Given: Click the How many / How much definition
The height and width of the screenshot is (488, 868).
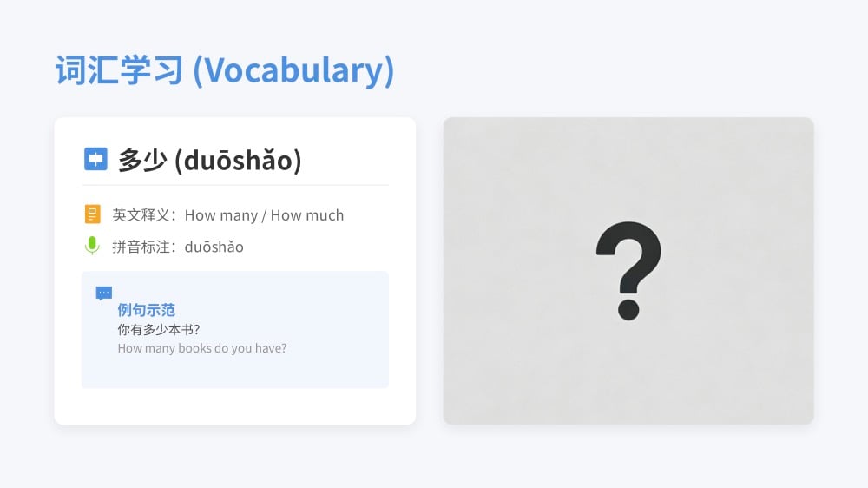Looking at the screenshot, I should 264,215.
